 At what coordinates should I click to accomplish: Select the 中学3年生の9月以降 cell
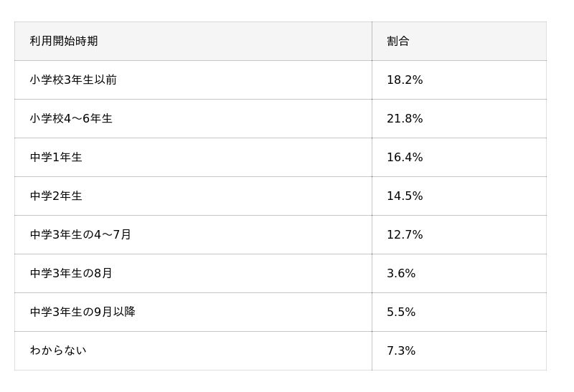click(x=83, y=312)
